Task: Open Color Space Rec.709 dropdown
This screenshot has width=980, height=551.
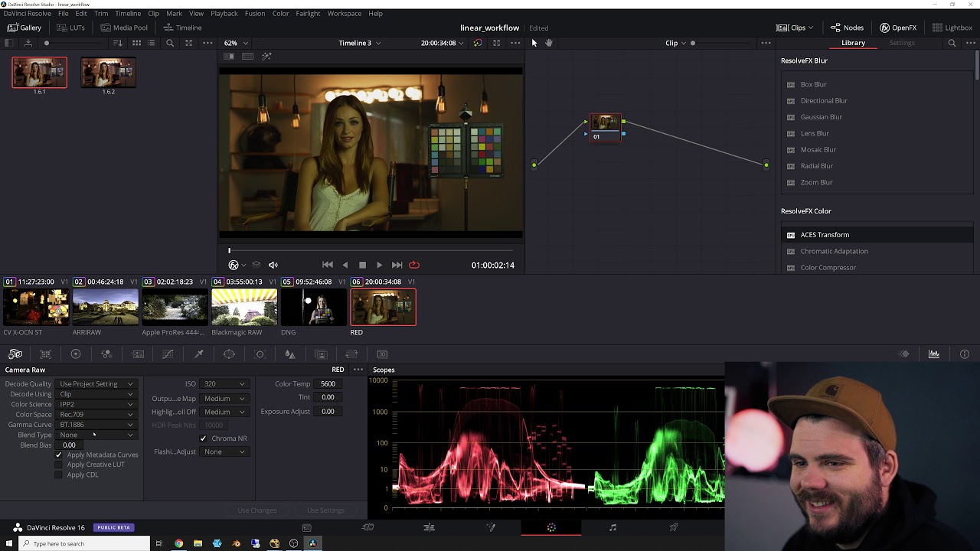Action: coord(96,415)
